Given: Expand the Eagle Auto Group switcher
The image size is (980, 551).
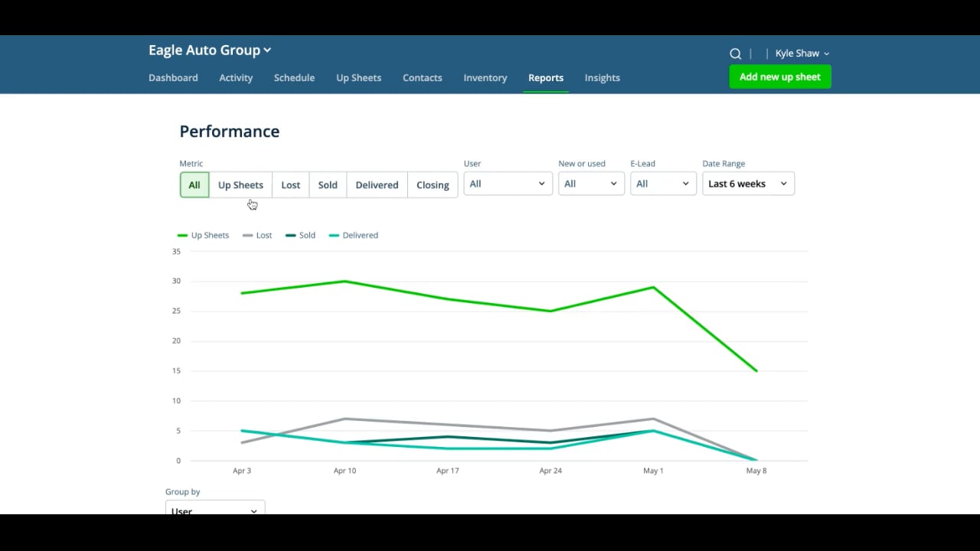Looking at the screenshot, I should (210, 51).
